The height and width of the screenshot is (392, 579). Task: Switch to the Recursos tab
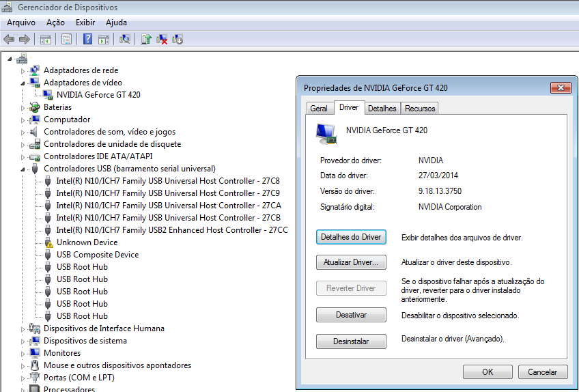pyautogui.click(x=420, y=109)
